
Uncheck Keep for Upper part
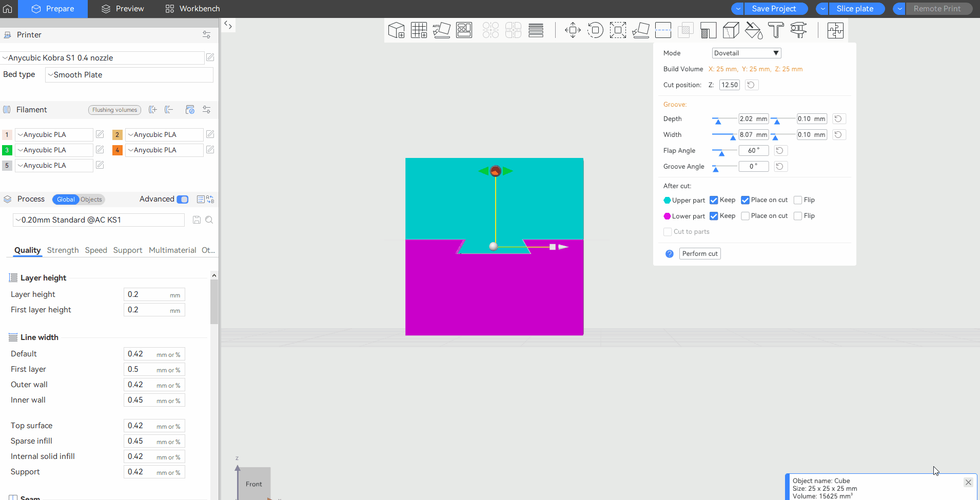click(x=714, y=200)
